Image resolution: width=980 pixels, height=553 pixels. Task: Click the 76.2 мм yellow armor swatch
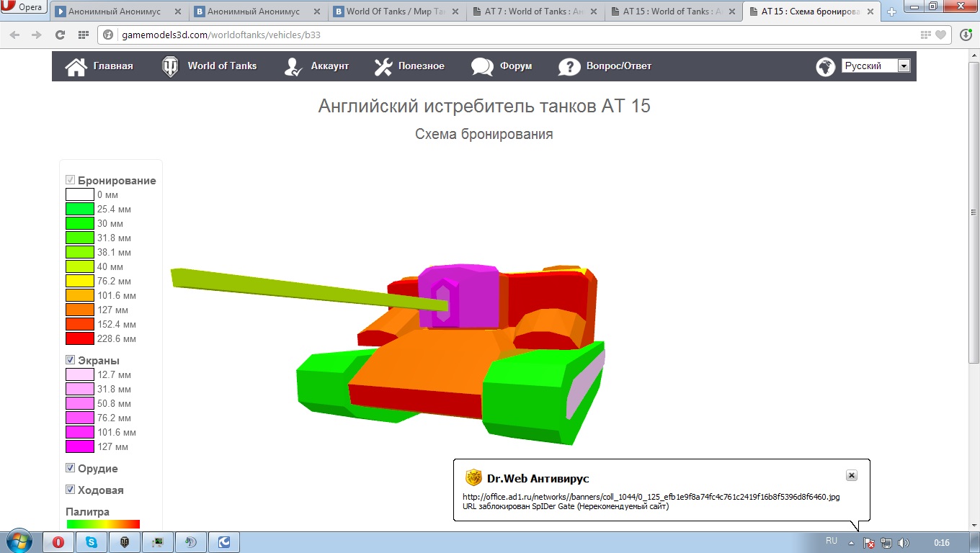click(x=80, y=281)
